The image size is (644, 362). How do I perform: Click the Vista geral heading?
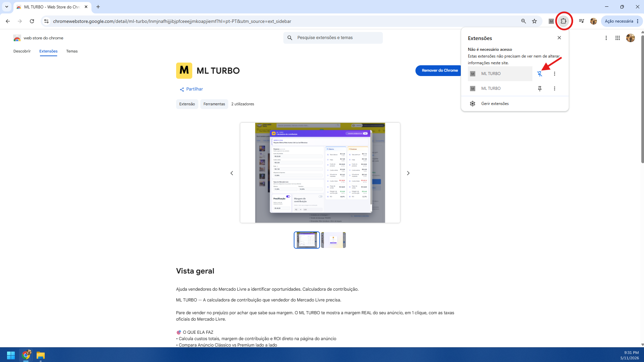click(195, 271)
